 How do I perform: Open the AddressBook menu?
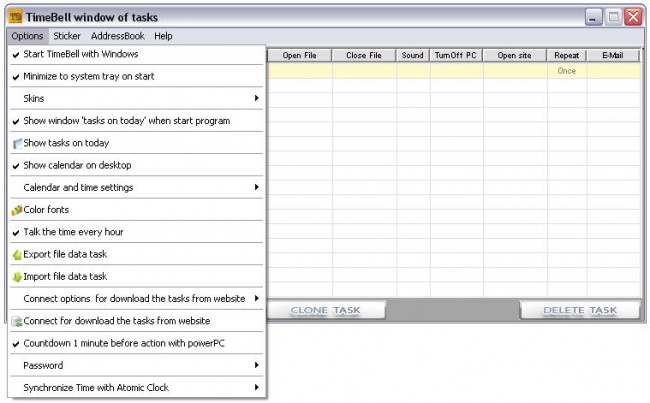(x=118, y=36)
